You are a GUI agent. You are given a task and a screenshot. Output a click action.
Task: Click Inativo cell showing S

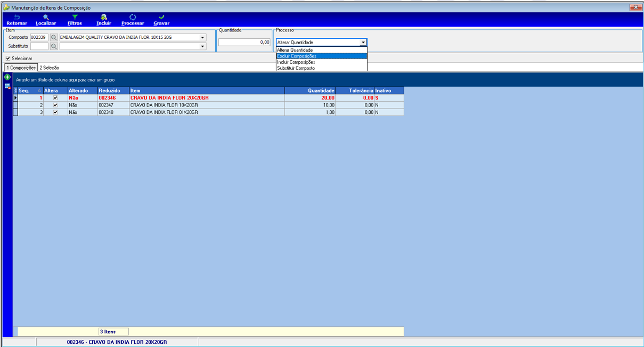(x=389, y=98)
